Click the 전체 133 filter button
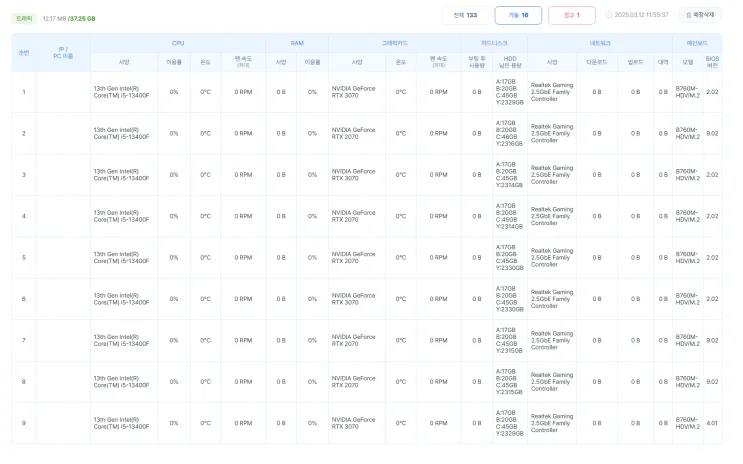The image size is (743, 464). (465, 15)
